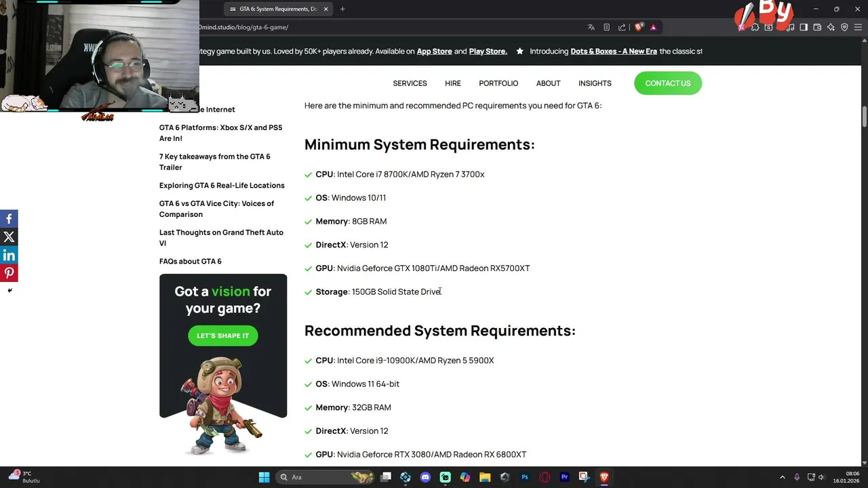Share on Pinterest sidebar icon

(x=9, y=273)
